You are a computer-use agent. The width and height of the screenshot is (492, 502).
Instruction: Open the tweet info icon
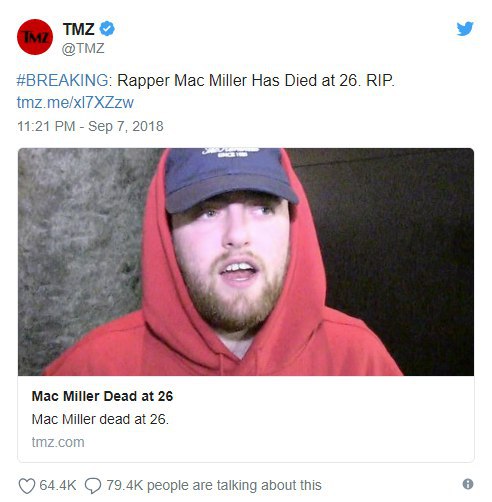point(468,484)
